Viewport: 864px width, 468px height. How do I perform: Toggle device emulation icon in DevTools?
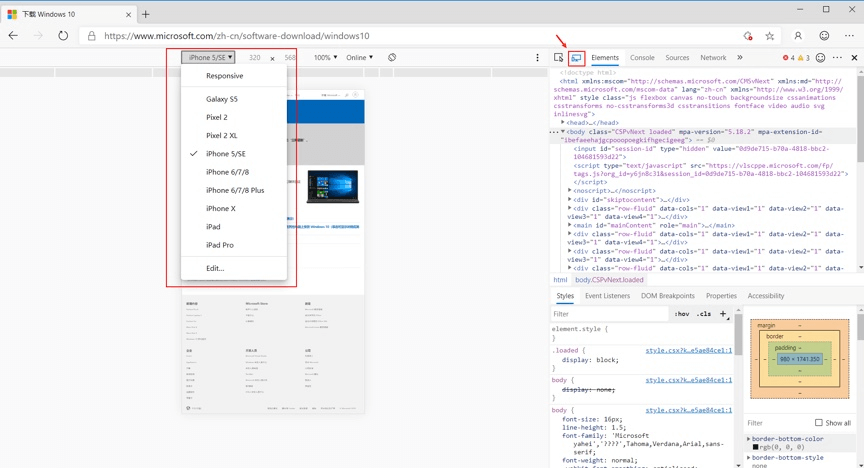[x=576, y=58]
